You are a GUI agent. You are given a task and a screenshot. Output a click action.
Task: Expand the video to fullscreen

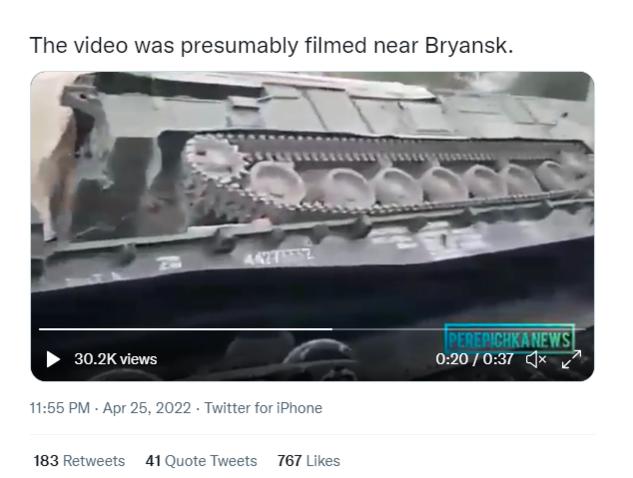(x=571, y=359)
